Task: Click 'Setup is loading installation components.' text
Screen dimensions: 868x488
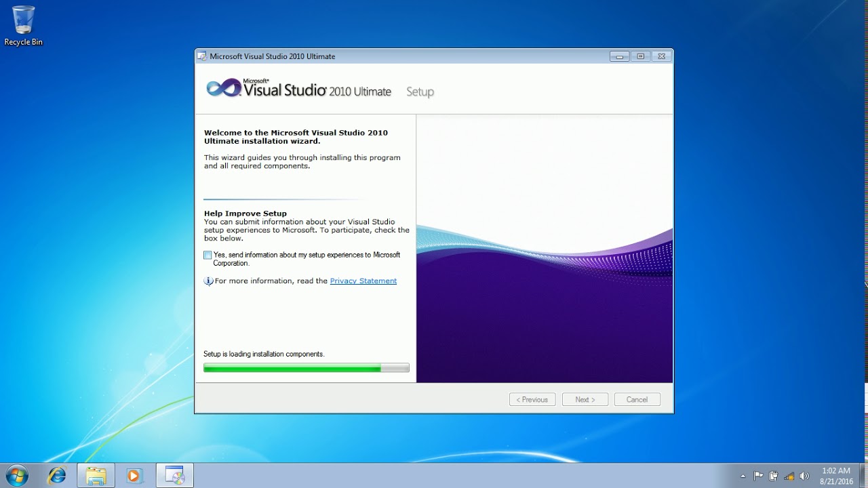Action: (x=264, y=354)
